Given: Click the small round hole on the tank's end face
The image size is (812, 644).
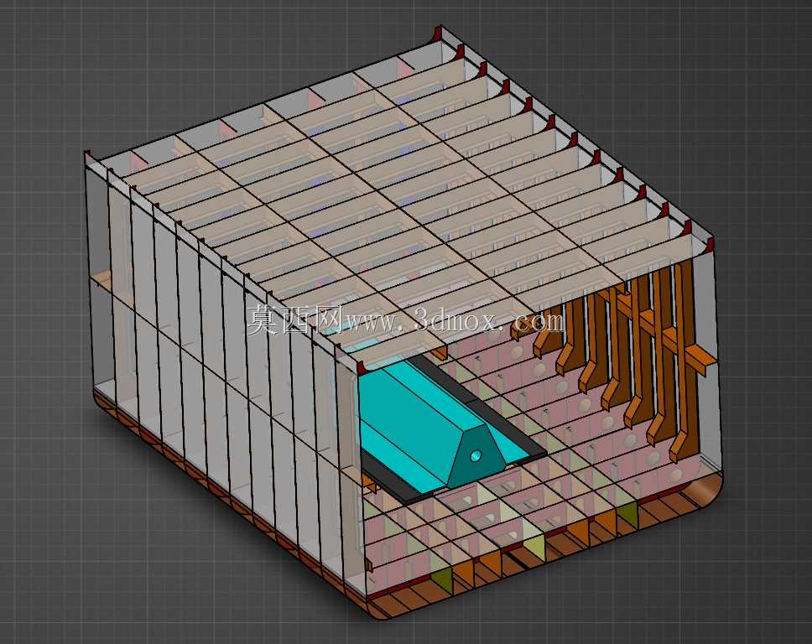Looking at the screenshot, I should tap(476, 455).
